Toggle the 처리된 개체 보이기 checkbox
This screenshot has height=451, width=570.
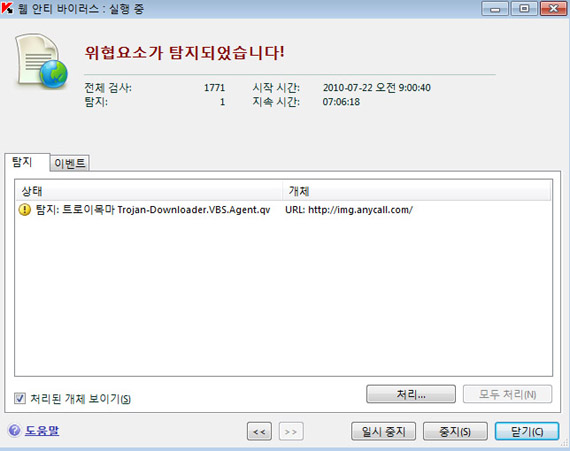(x=20, y=398)
